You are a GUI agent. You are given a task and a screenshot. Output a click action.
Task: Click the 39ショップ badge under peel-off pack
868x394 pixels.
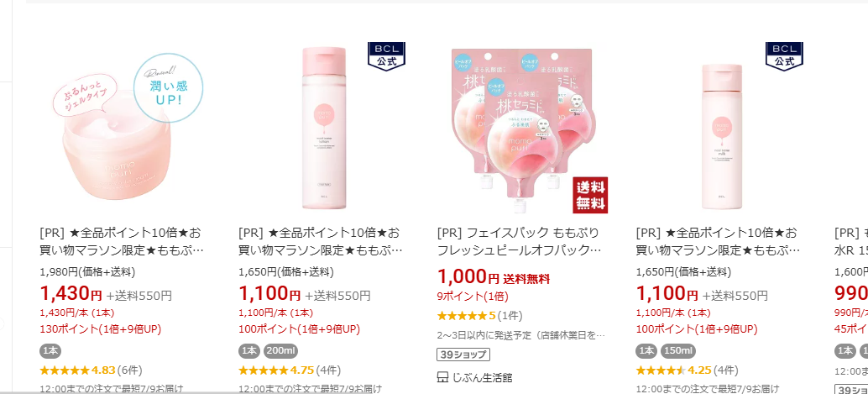click(463, 355)
